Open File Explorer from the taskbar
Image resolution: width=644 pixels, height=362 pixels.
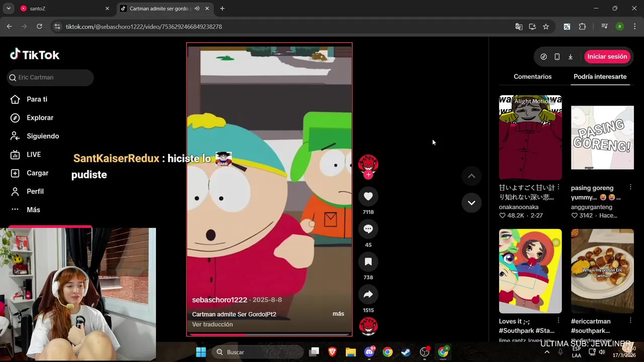(x=351, y=352)
